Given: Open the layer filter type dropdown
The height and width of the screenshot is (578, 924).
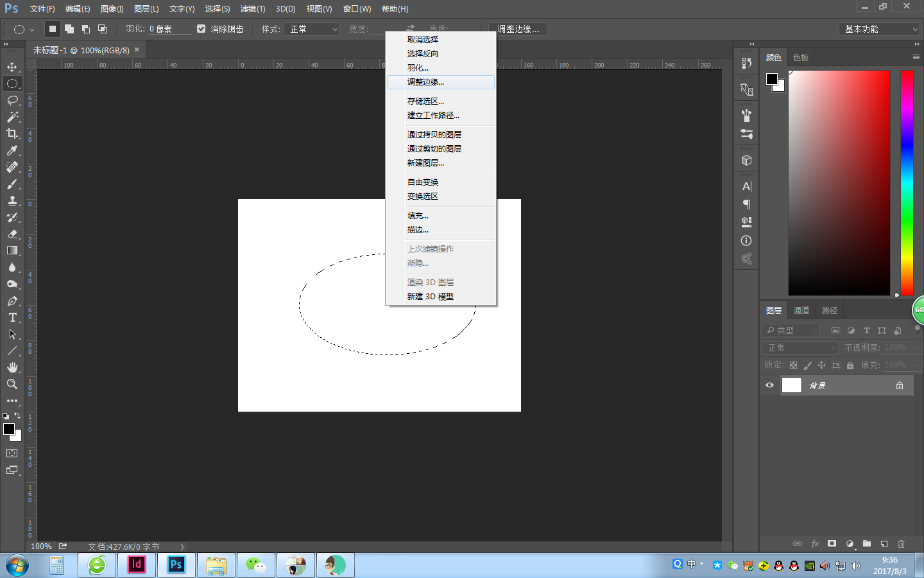Looking at the screenshot, I should 792,330.
